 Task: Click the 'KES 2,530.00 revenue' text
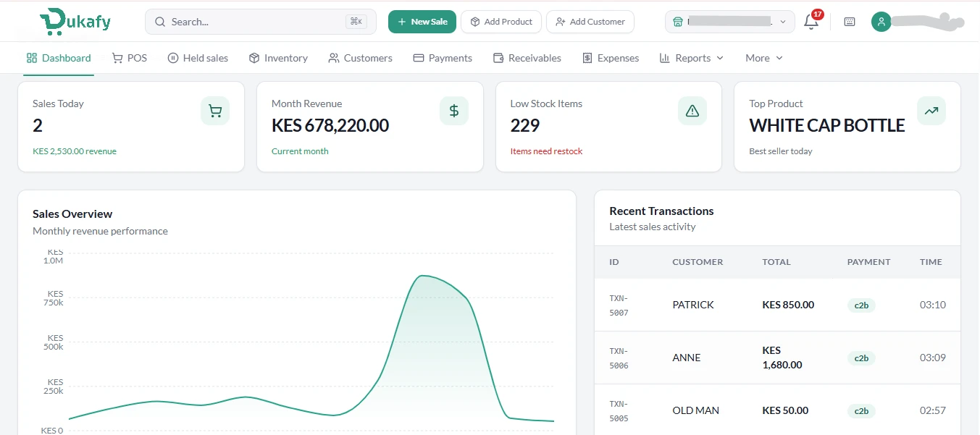75,151
